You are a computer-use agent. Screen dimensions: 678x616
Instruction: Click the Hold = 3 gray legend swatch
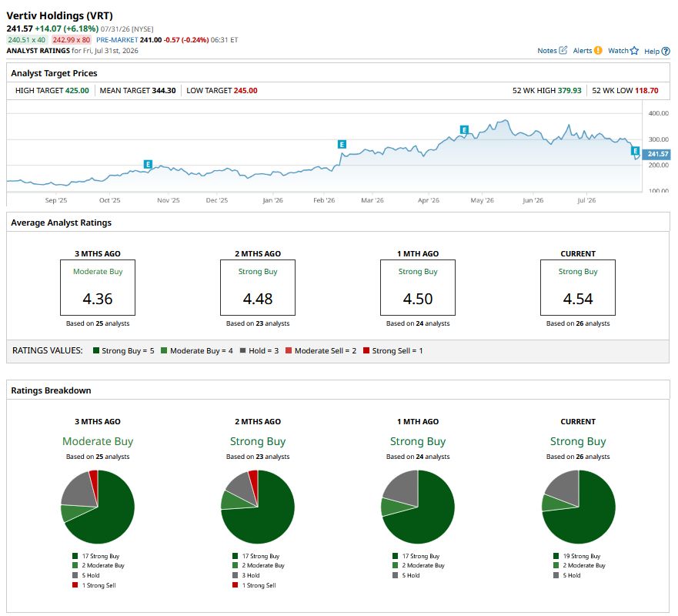coord(243,350)
